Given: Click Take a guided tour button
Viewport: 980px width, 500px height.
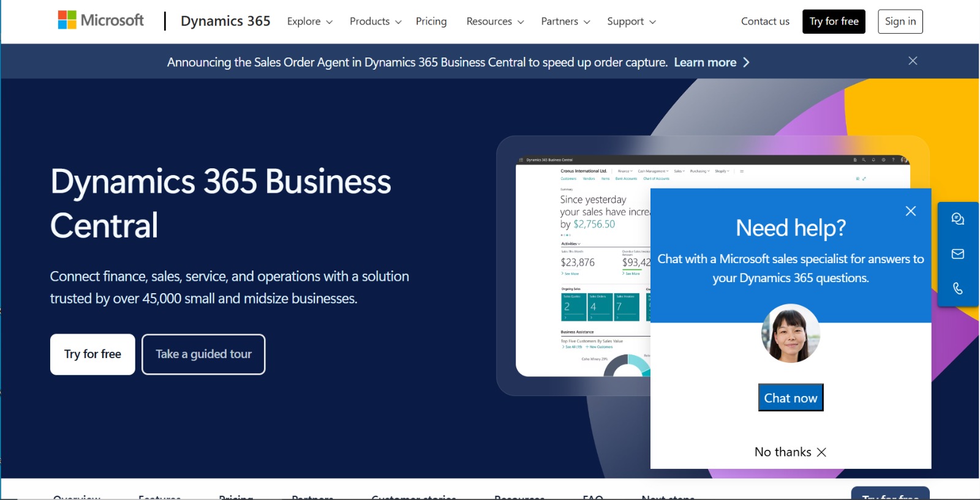Looking at the screenshot, I should pyautogui.click(x=203, y=354).
